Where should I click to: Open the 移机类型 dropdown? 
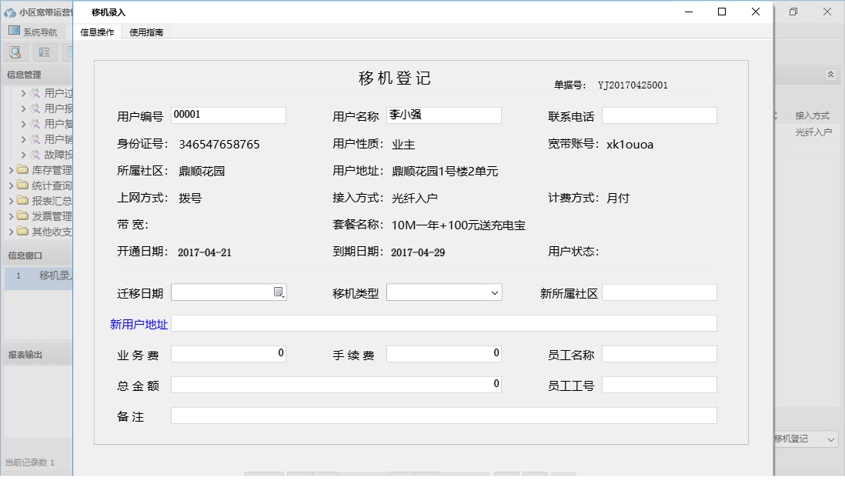(x=496, y=292)
